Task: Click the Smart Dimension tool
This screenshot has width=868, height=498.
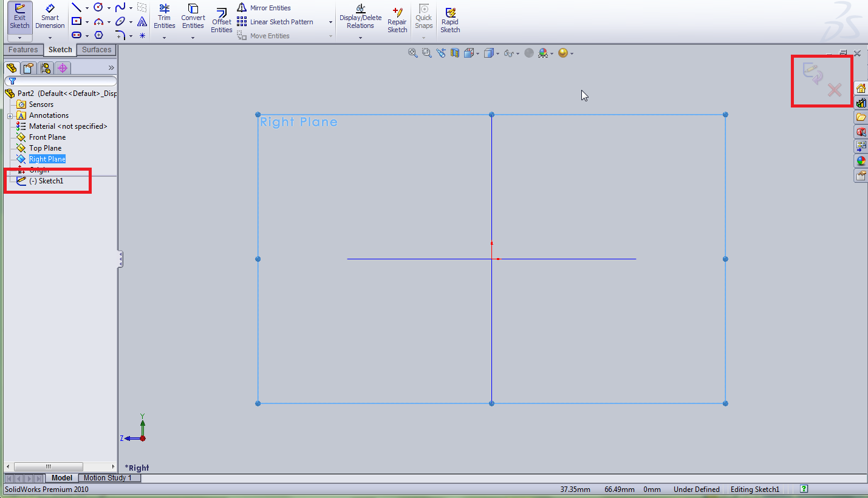Action: click(50, 15)
